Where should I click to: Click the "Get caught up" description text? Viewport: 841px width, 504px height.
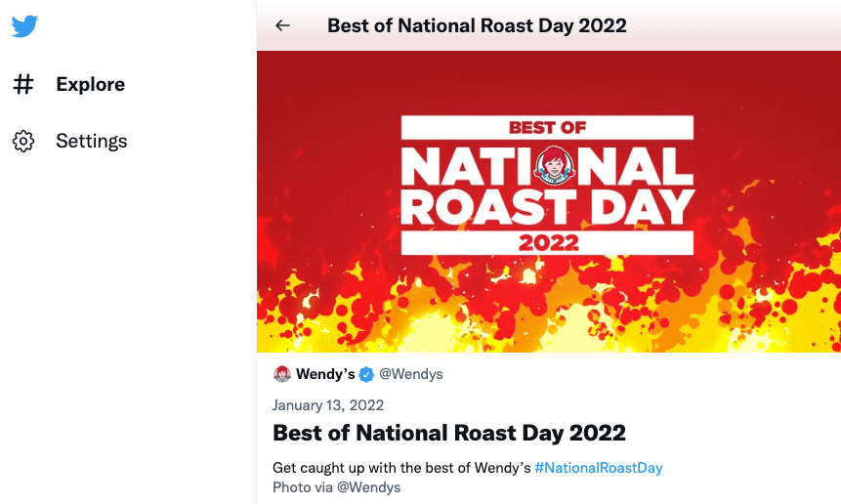click(x=401, y=468)
